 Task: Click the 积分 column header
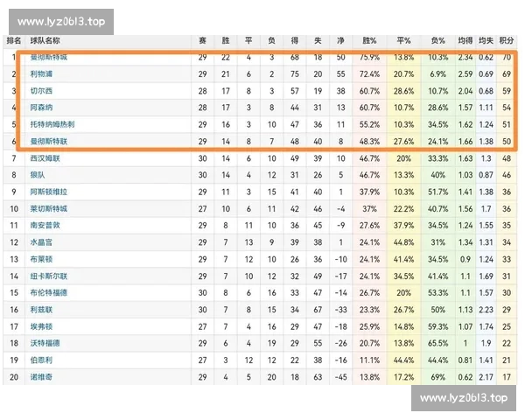click(x=506, y=40)
